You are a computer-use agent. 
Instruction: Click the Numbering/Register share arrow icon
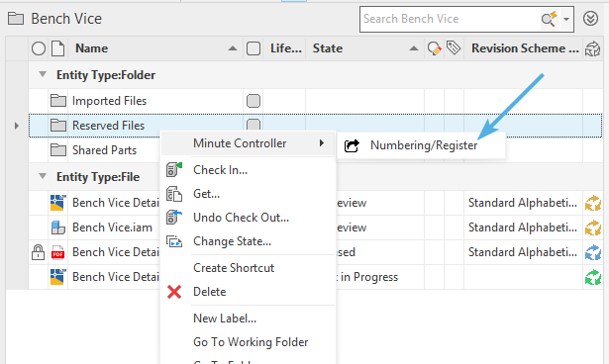(352, 145)
